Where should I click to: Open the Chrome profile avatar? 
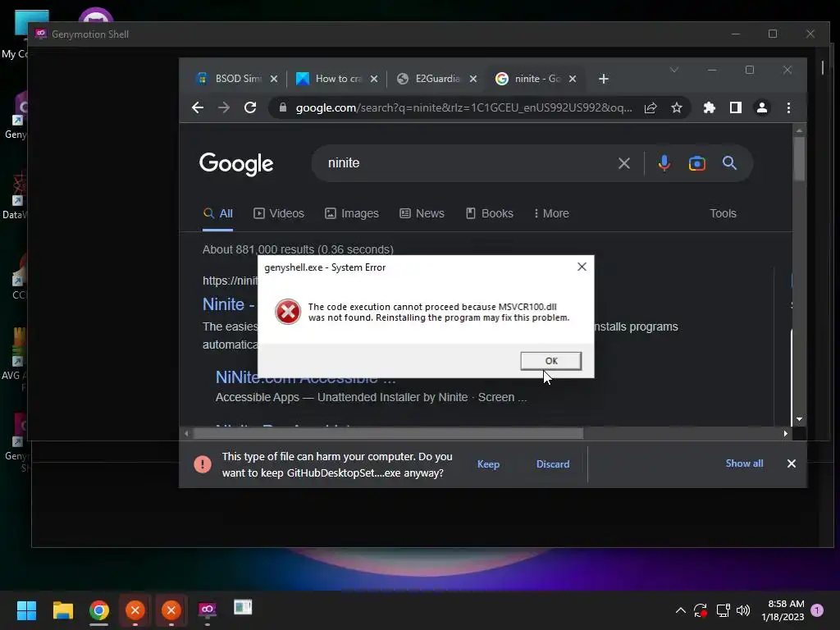[x=762, y=107]
